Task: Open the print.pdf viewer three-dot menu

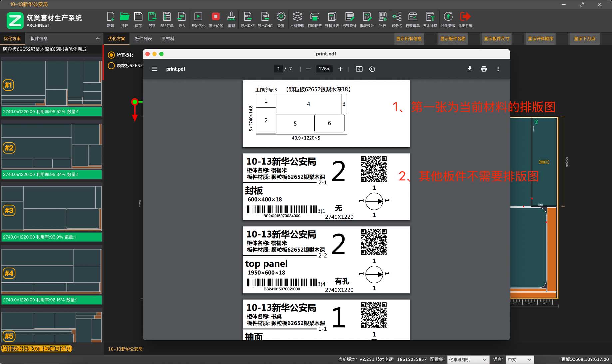Action: click(498, 69)
